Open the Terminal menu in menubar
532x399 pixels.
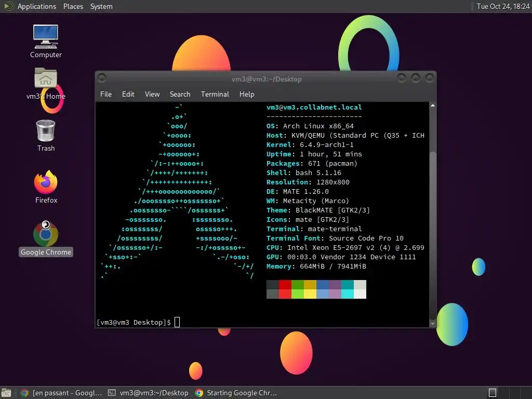point(215,95)
